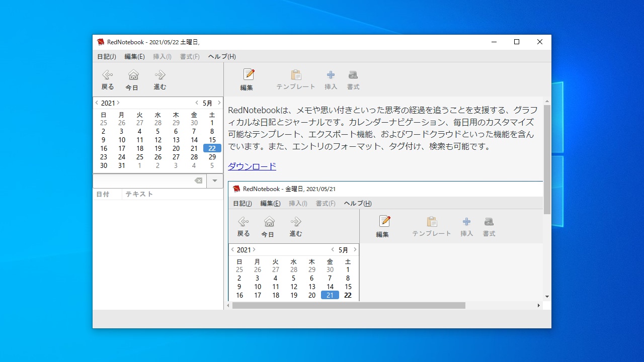Select April 25 in the main calendar
This screenshot has width=644, height=362.
(104, 123)
